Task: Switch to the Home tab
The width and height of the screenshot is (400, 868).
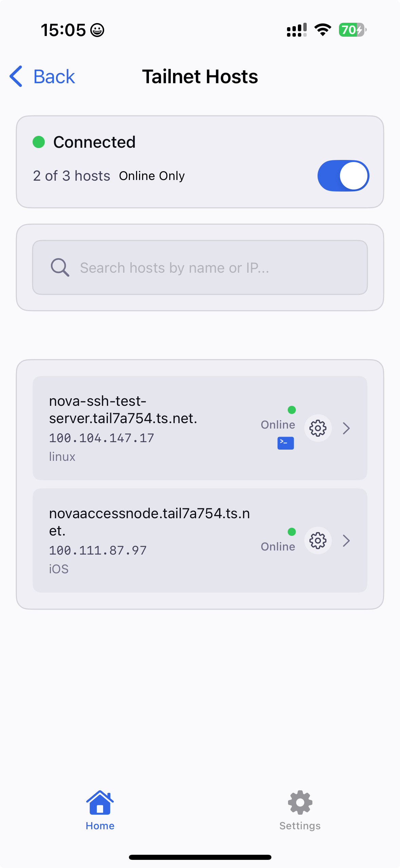Action: (x=100, y=810)
